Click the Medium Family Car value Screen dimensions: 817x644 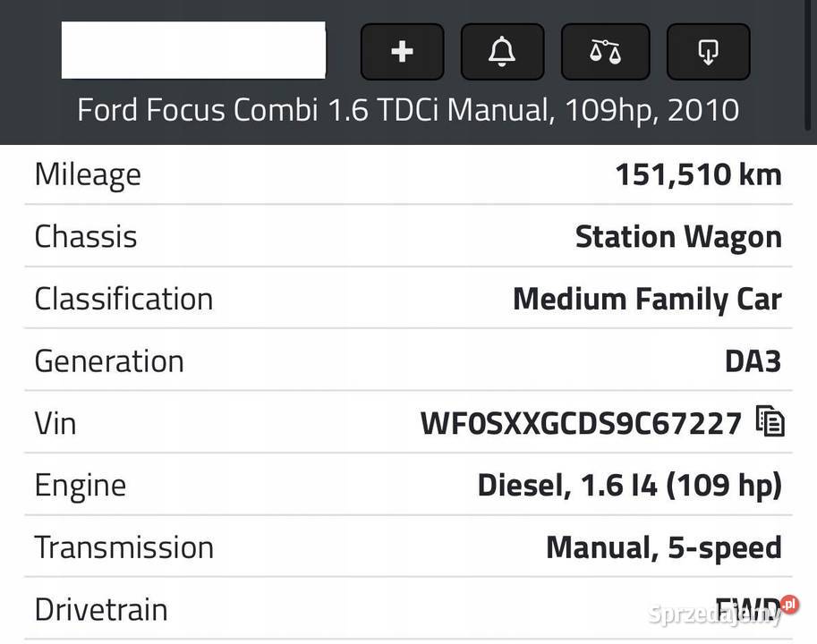pyautogui.click(x=647, y=300)
